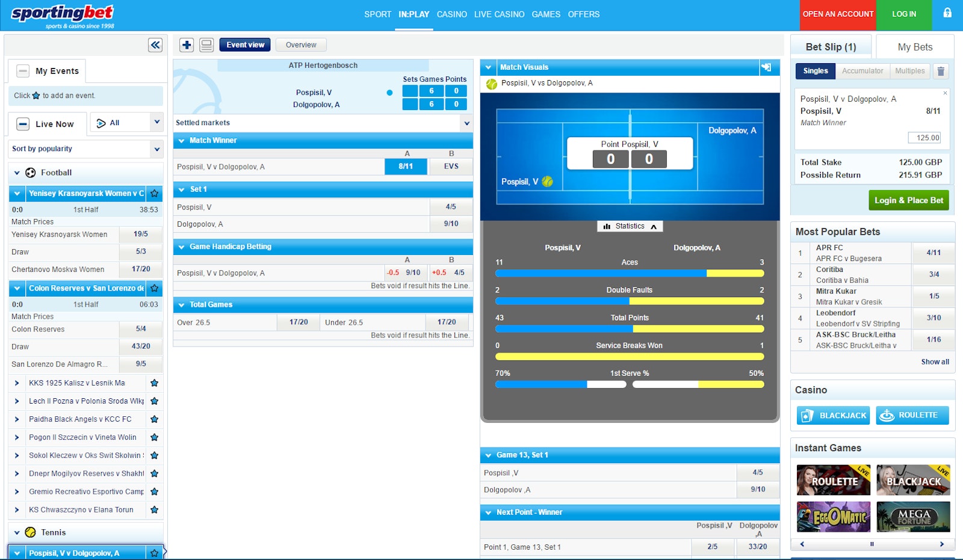963x560 pixels.
Task: Click the padlock icon in the header
Action: click(947, 13)
